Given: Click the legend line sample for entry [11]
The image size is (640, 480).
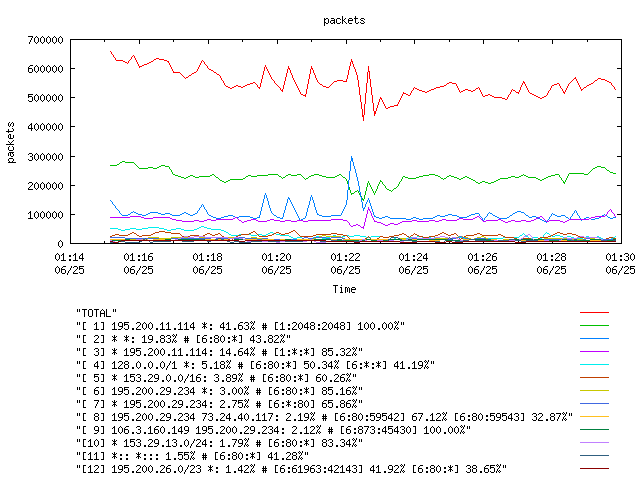Looking at the screenshot, I should point(594,456).
